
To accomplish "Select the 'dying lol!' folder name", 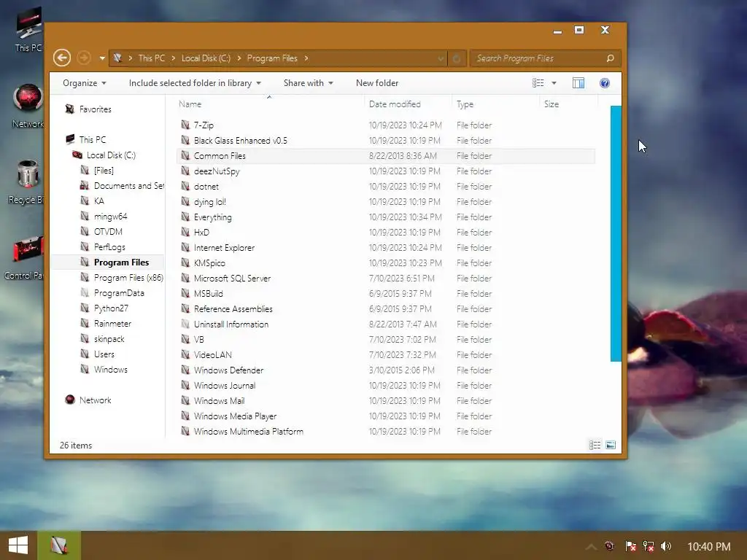I will click(209, 202).
